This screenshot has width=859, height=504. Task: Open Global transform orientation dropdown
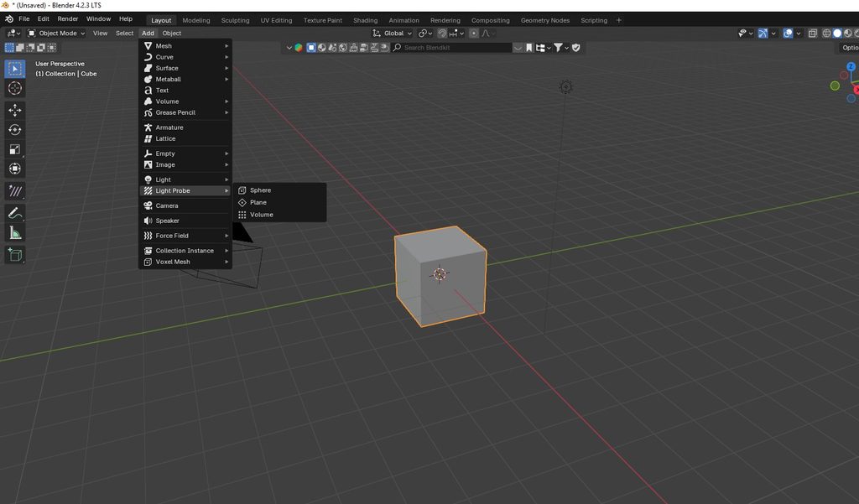click(x=393, y=34)
